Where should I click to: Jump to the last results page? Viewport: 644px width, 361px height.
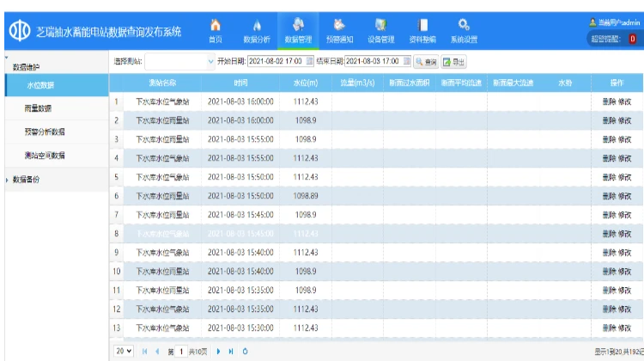coord(231,352)
